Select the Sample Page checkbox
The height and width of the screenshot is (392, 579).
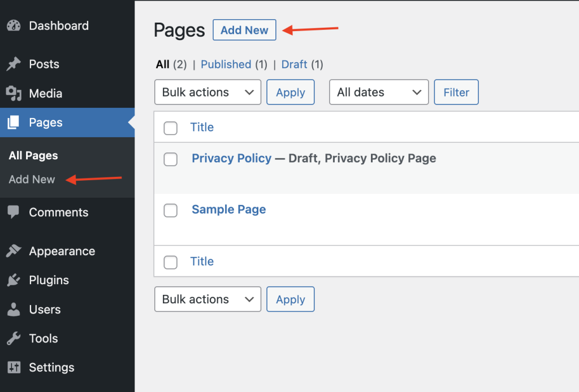click(170, 210)
